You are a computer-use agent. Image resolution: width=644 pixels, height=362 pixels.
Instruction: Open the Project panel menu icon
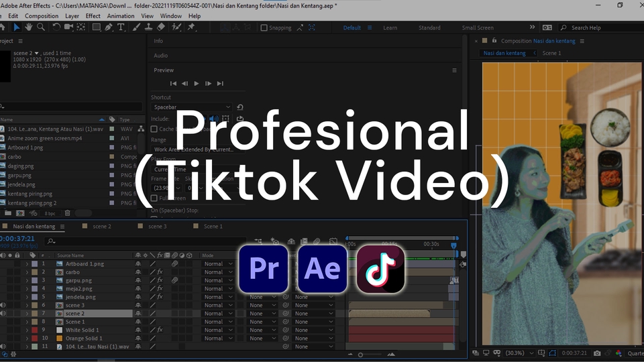click(x=21, y=41)
